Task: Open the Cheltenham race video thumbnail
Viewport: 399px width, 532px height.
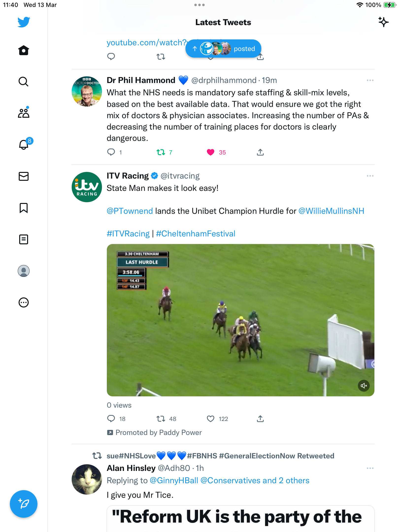Action: [x=240, y=320]
